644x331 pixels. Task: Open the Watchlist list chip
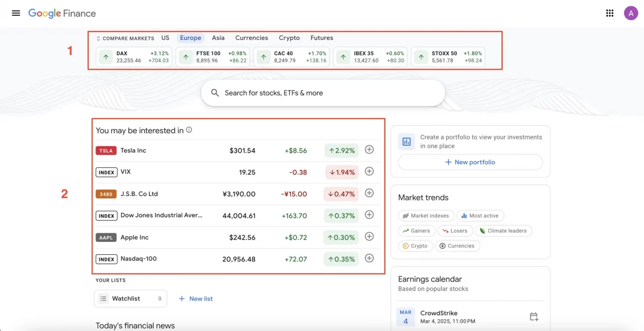click(x=131, y=299)
